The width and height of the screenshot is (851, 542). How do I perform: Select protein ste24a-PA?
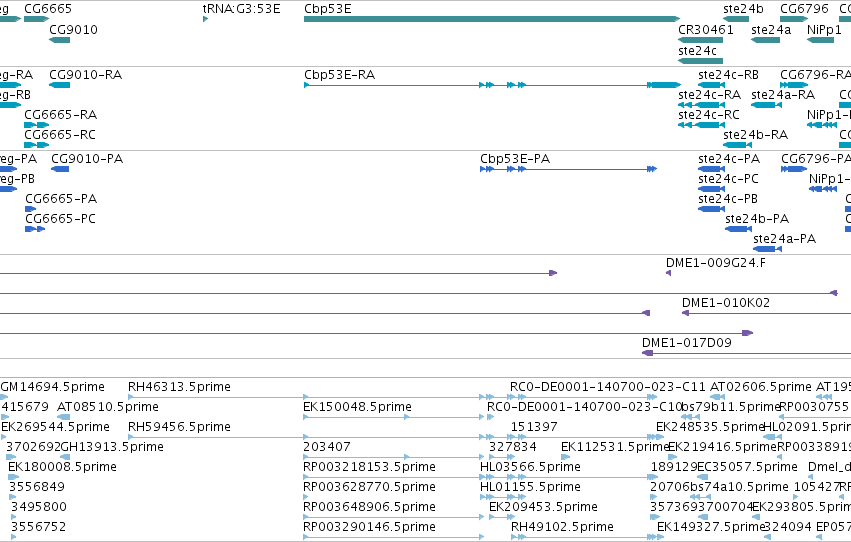(767, 249)
